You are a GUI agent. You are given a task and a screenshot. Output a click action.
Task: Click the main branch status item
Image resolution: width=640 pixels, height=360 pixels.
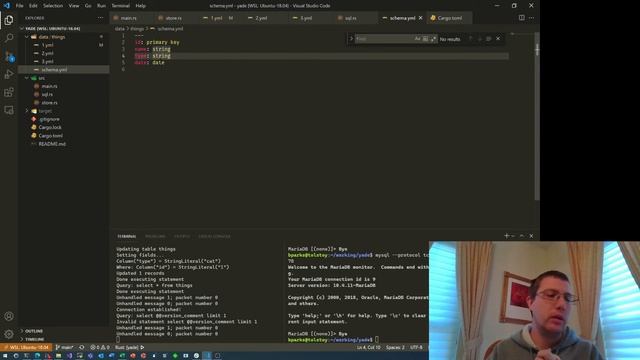tap(64, 347)
